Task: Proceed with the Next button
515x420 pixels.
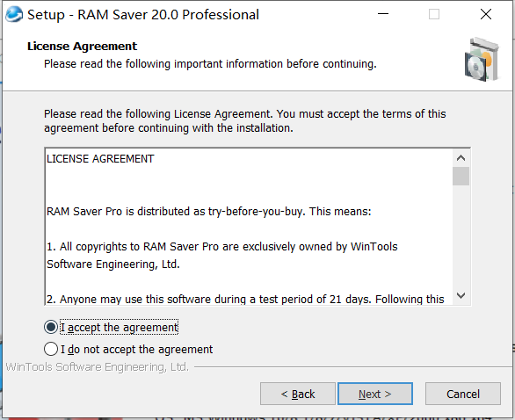Action: [375, 394]
